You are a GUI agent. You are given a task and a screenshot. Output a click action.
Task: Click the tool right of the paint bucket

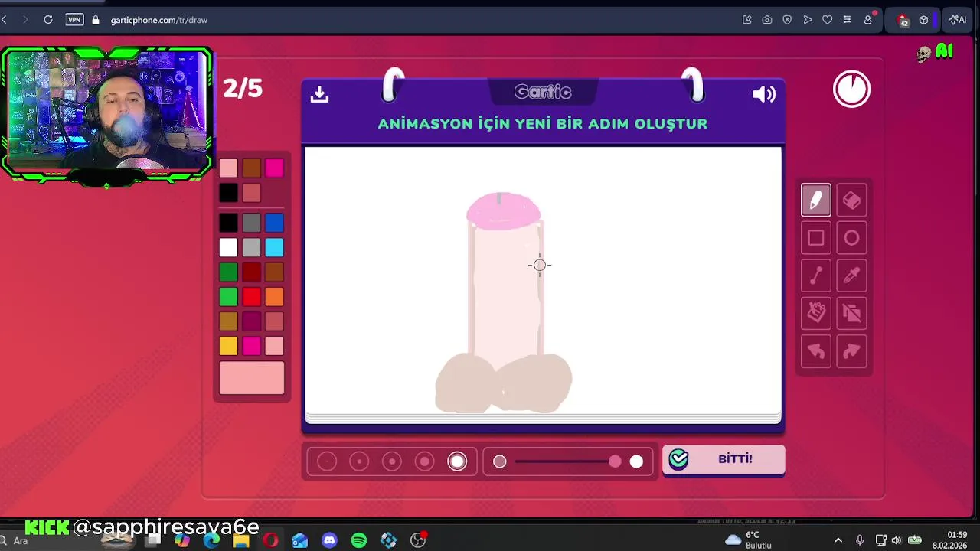point(851,313)
